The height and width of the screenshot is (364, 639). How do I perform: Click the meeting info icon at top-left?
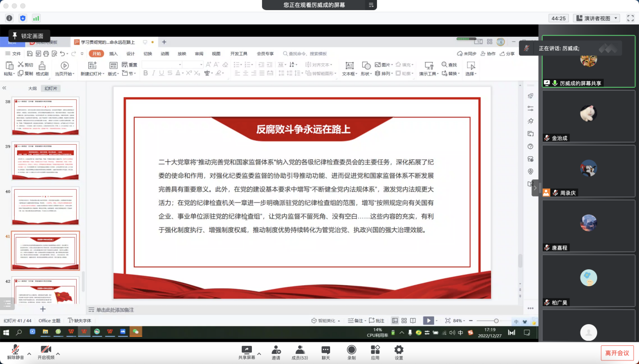(x=9, y=18)
